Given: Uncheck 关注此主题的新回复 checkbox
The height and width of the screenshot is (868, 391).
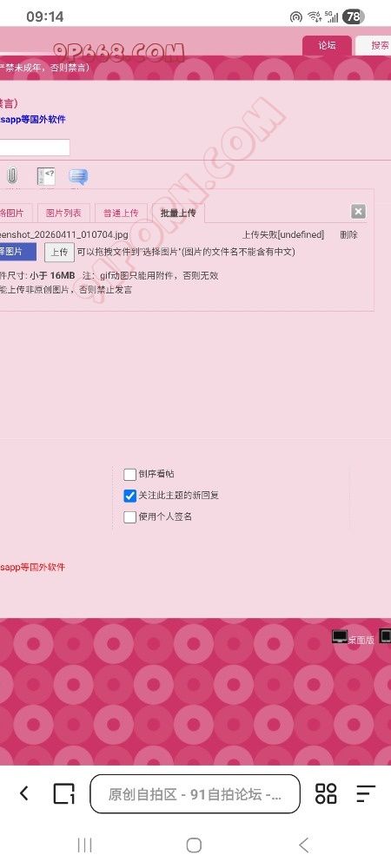Looking at the screenshot, I should click(129, 496).
